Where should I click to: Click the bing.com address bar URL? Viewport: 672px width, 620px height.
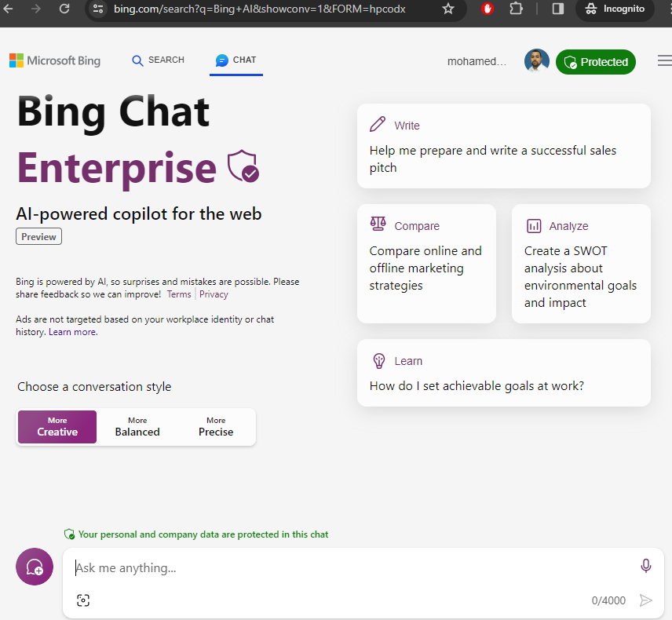pyautogui.click(x=259, y=9)
